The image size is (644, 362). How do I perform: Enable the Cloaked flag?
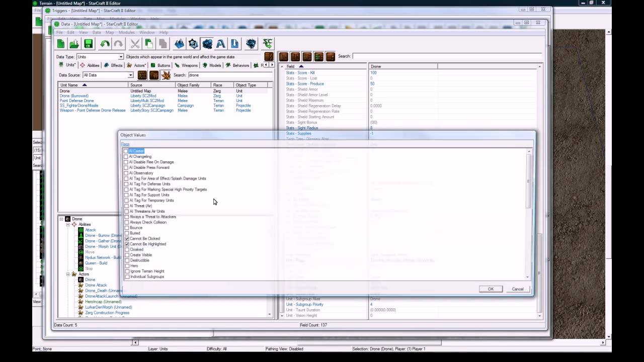[127, 249]
